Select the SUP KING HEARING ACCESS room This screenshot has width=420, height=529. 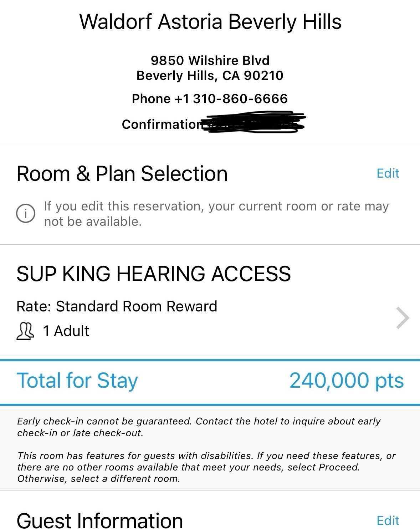[x=154, y=274]
